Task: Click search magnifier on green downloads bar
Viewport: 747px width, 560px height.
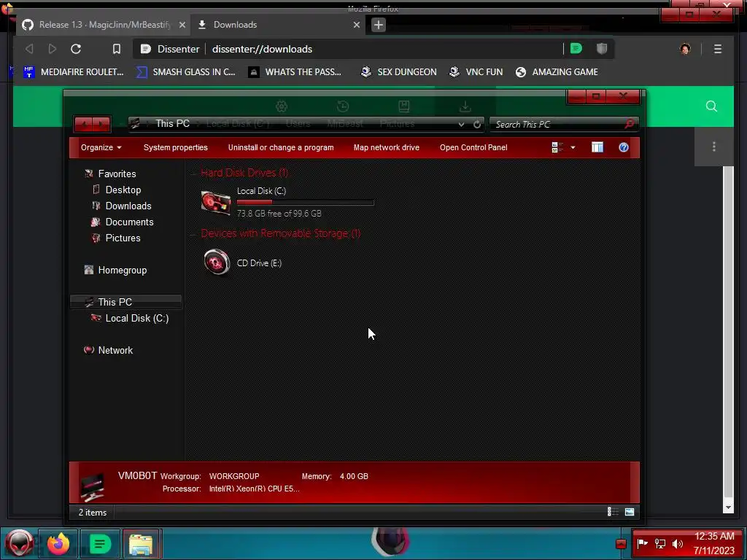Action: (711, 106)
